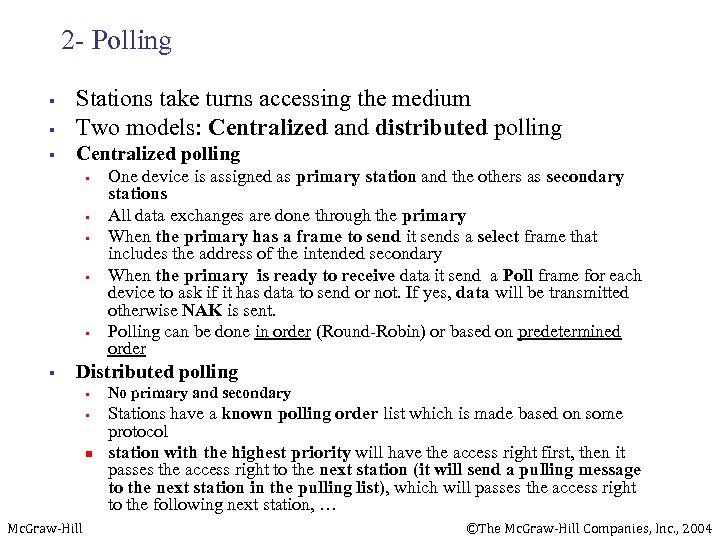Click the bold "primary station" text

(x=356, y=177)
